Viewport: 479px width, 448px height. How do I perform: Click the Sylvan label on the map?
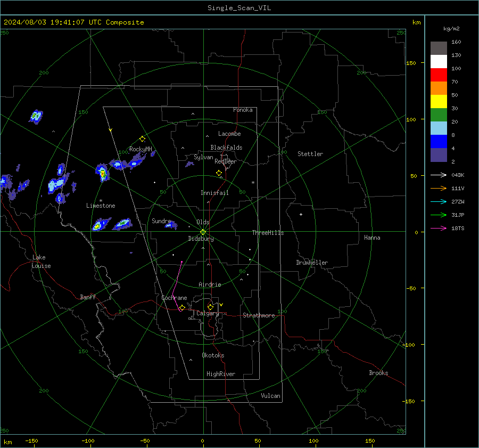tap(203, 157)
